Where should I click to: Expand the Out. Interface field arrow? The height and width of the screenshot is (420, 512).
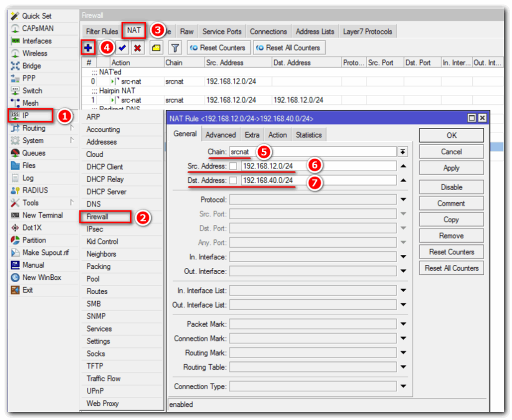click(x=403, y=271)
